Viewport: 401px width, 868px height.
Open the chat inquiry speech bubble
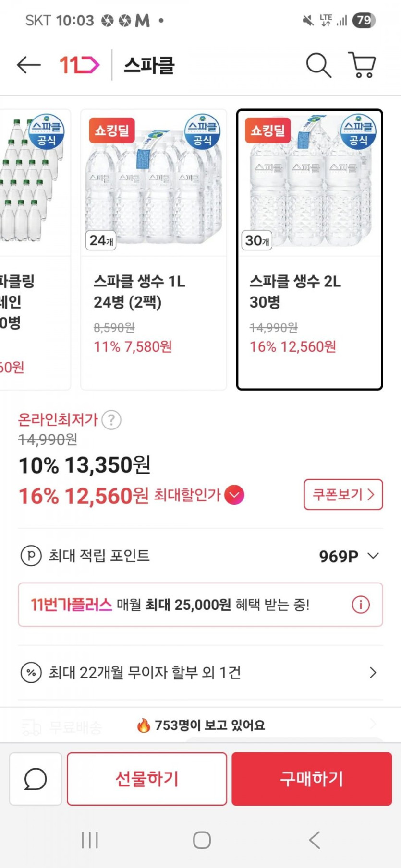point(36,779)
